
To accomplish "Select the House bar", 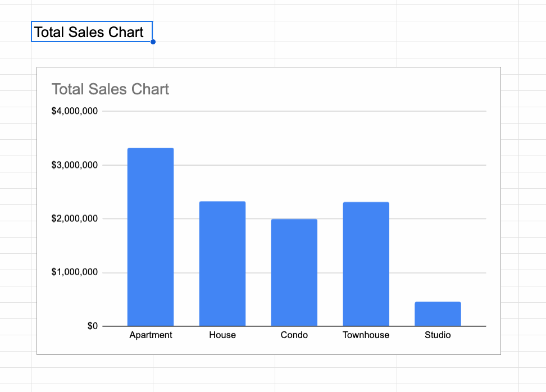I will click(x=222, y=263).
